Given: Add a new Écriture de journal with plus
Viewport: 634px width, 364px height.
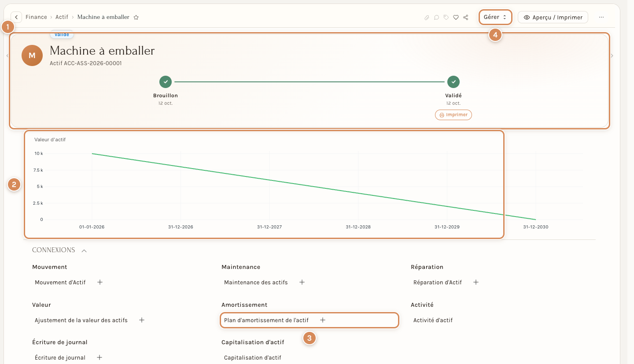Looking at the screenshot, I should 100,357.
